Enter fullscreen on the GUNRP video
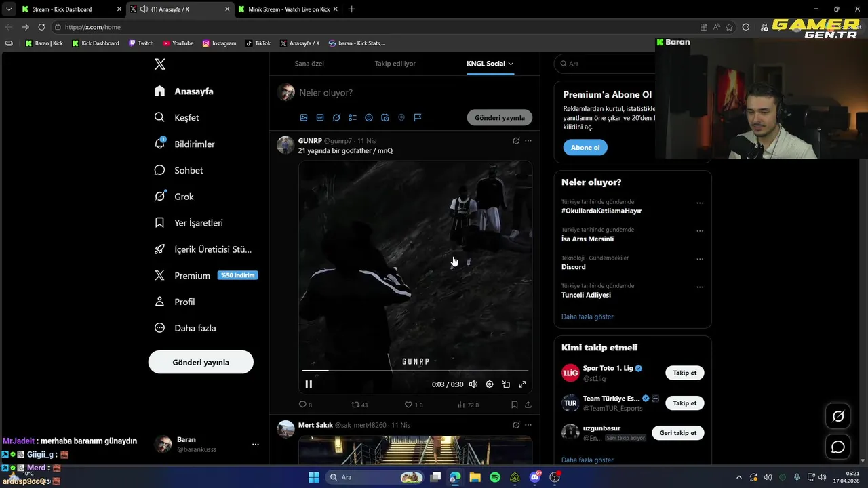 click(522, 384)
